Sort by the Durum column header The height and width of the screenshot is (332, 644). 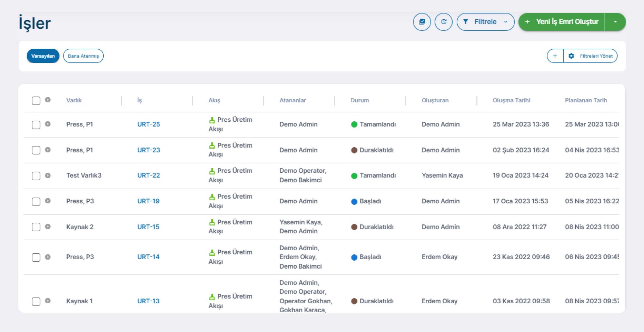coord(360,100)
